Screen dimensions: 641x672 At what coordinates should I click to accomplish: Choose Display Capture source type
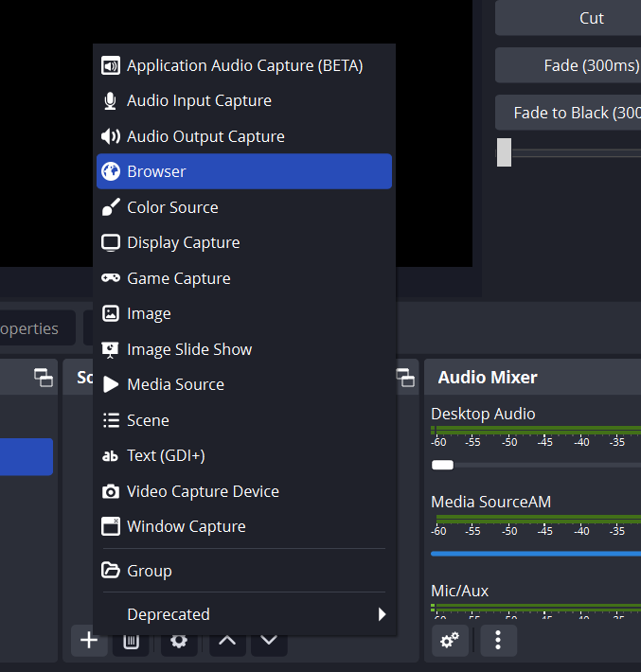pos(244,242)
